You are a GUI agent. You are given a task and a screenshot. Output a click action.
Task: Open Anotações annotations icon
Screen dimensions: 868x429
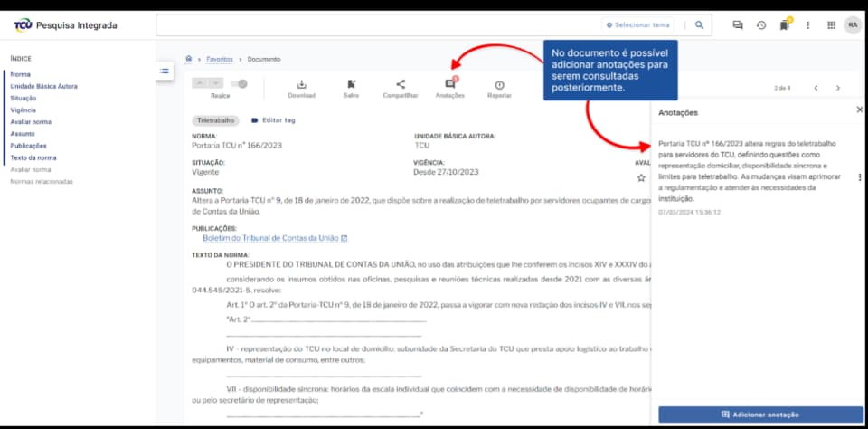coord(449,84)
